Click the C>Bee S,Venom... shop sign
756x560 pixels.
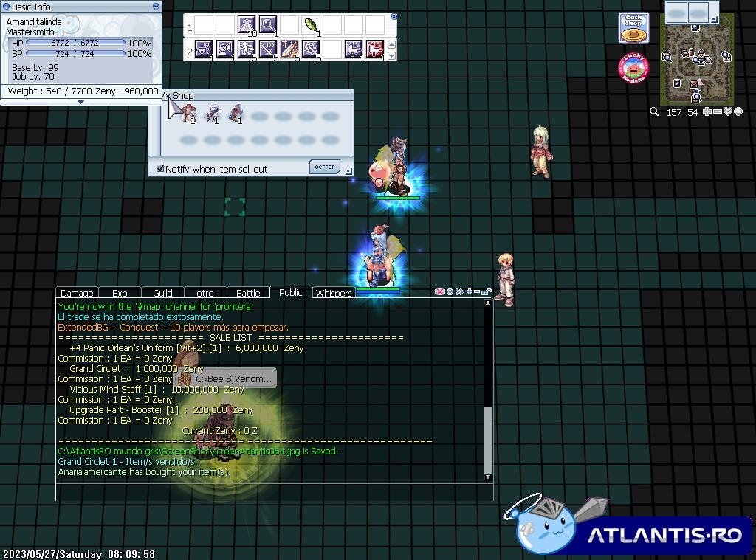click(226, 378)
